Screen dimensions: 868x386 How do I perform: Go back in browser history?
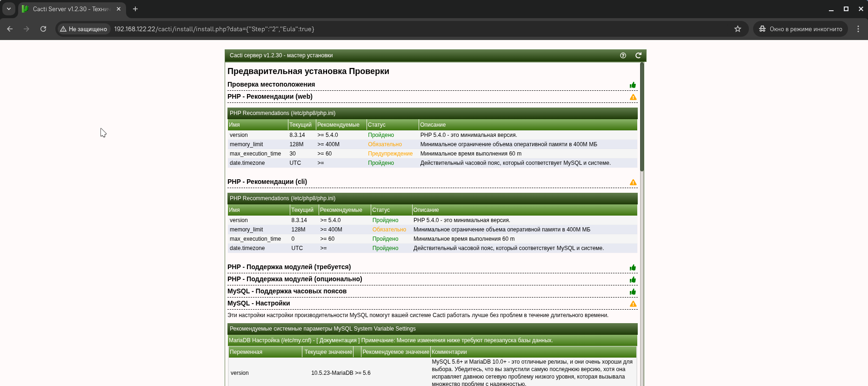(10, 29)
